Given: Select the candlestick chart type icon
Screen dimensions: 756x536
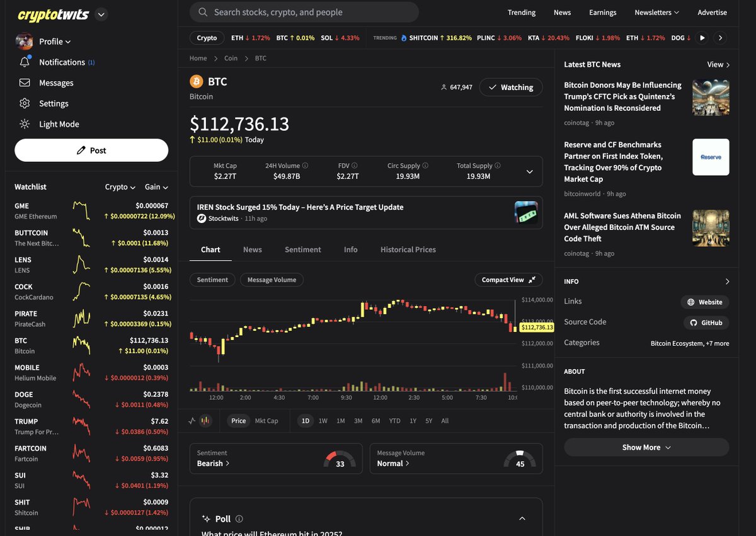Looking at the screenshot, I should tap(205, 421).
